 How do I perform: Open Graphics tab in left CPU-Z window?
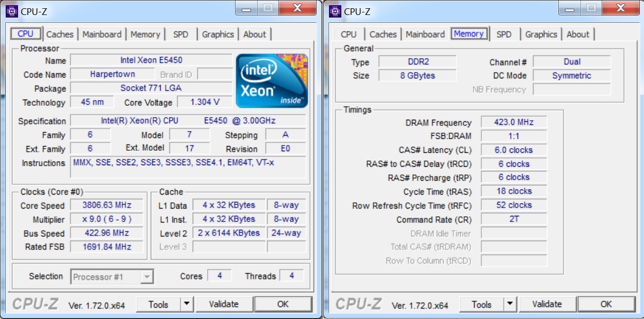point(218,34)
